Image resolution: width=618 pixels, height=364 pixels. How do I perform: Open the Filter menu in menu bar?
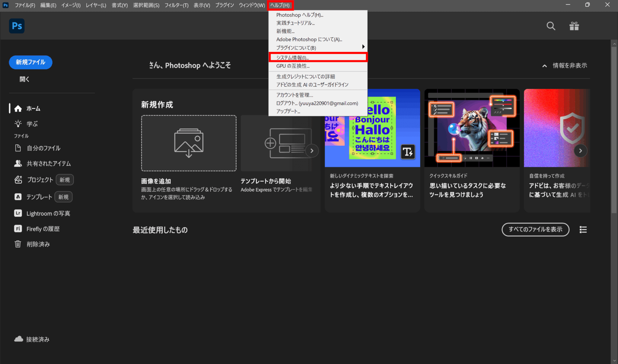(x=176, y=5)
